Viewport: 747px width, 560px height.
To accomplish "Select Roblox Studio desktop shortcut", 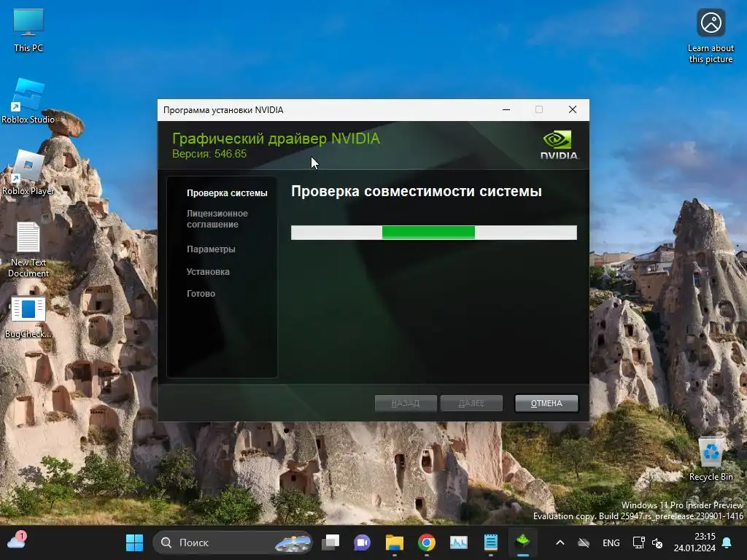I will tap(28, 101).
